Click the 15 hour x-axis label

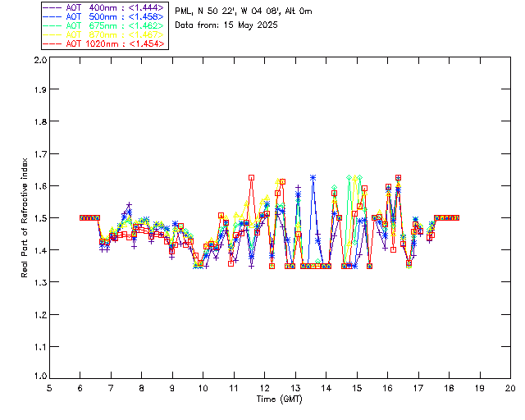(x=357, y=388)
